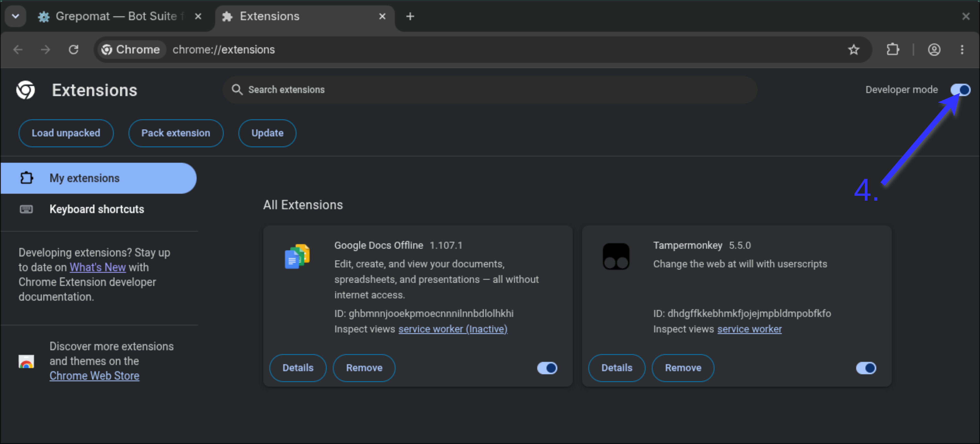This screenshot has height=444, width=980.
Task: Open Chrome three-dot menu
Action: (x=962, y=50)
